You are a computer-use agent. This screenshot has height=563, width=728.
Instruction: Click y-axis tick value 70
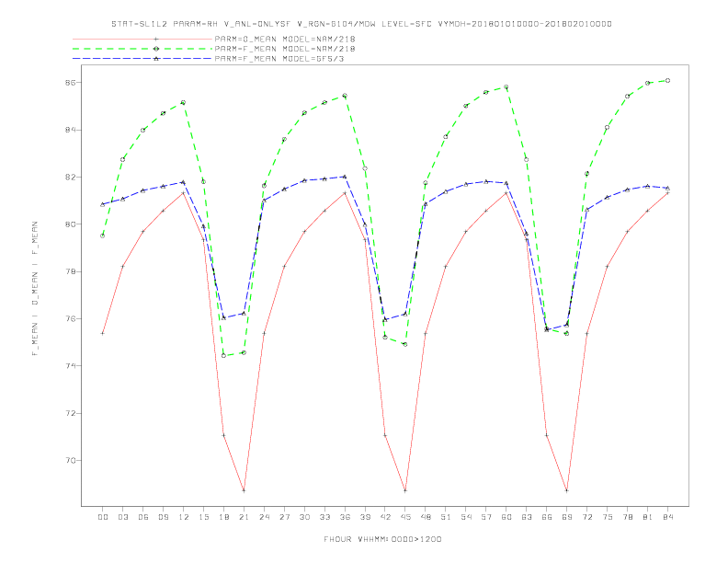71,460
